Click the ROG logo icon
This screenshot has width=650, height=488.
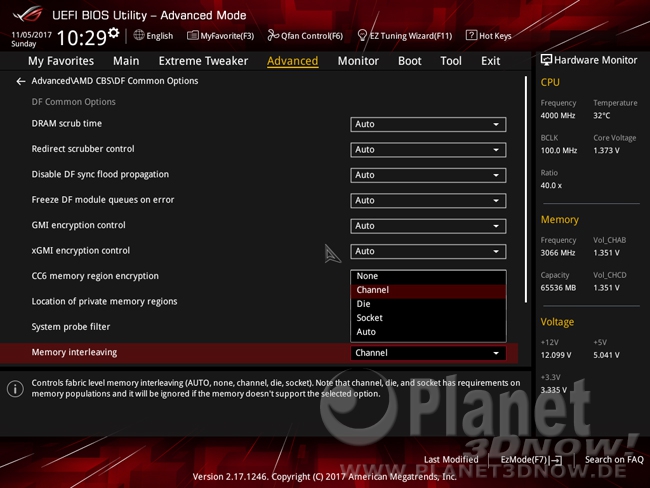pyautogui.click(x=27, y=14)
